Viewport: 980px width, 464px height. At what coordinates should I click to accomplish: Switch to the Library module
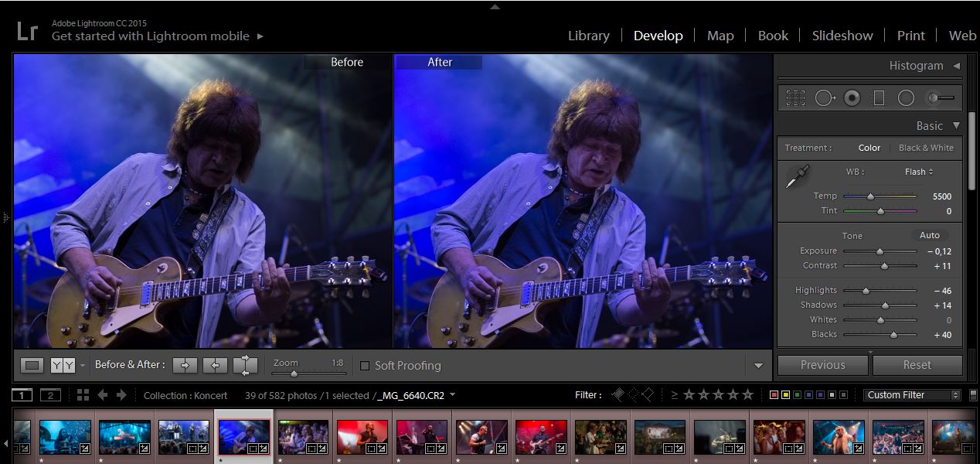[588, 36]
